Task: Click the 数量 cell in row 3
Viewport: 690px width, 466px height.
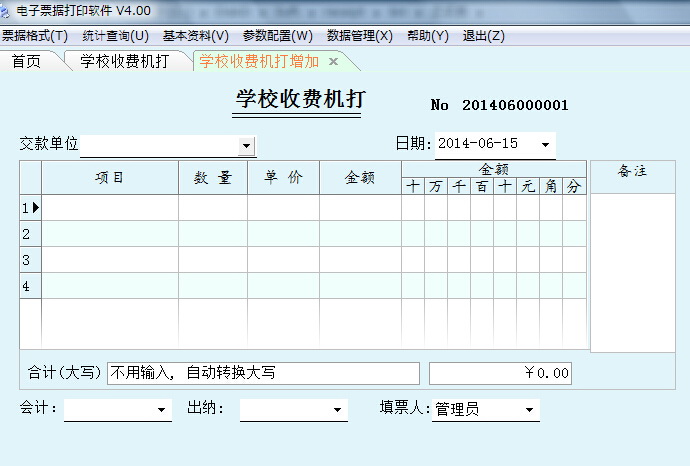Action: pyautogui.click(x=213, y=260)
